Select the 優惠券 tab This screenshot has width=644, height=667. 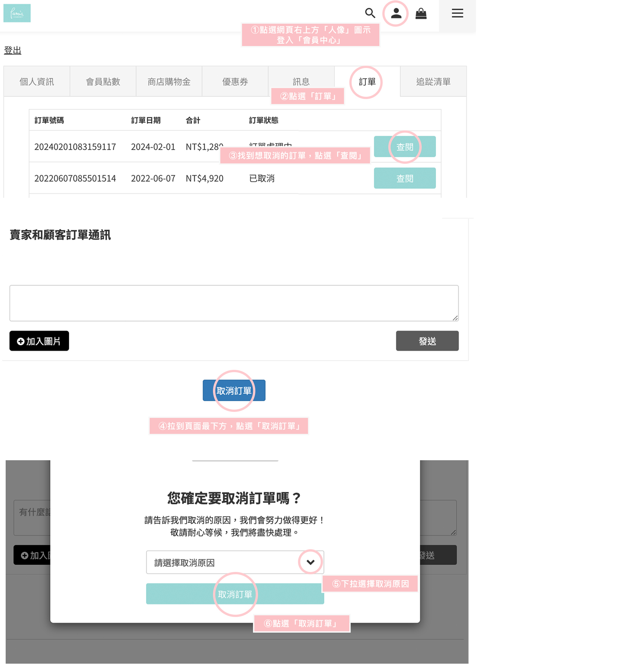(235, 82)
